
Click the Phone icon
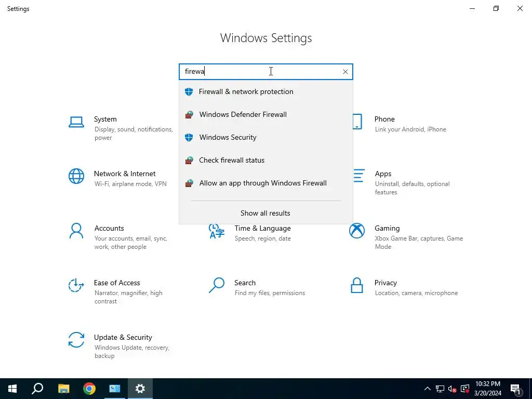click(x=357, y=122)
